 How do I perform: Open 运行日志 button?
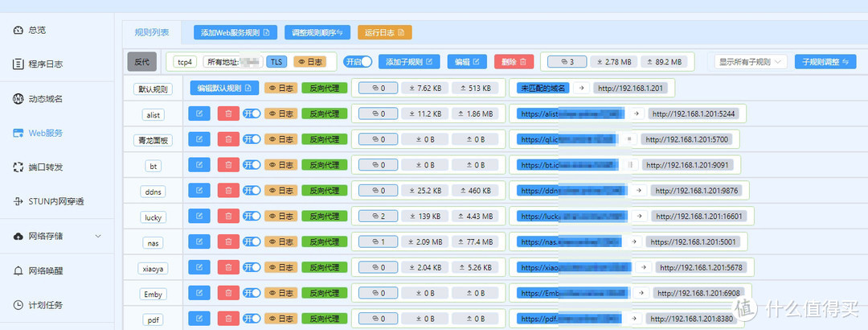tap(385, 32)
